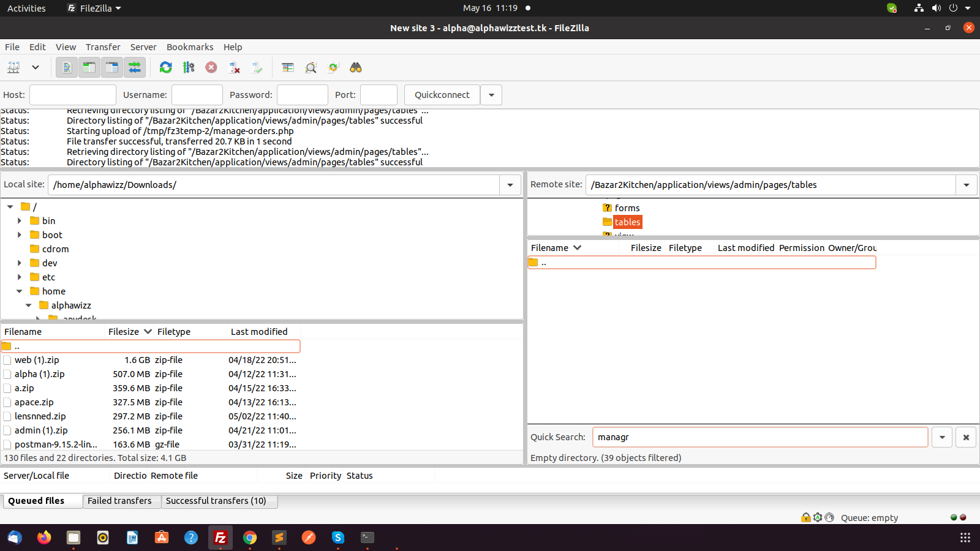Collapse the home folder node
This screenshot has width=980, height=551.
[x=20, y=291]
